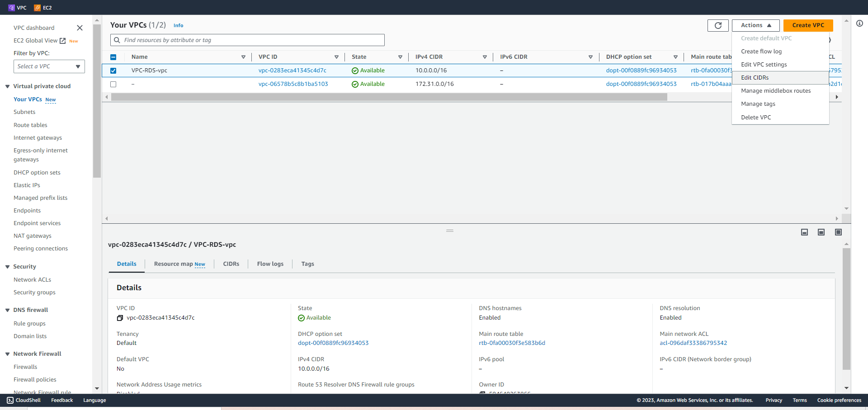
Task: Focus the Find resources search field
Action: point(247,40)
